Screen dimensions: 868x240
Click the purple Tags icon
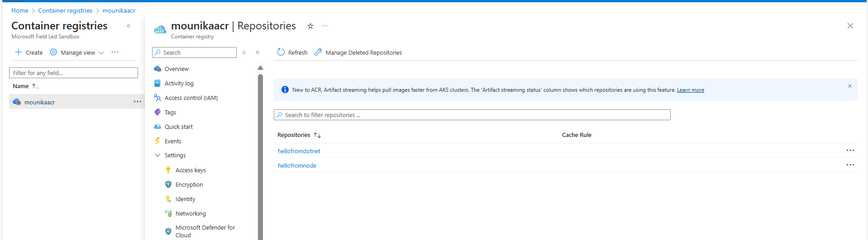[157, 112]
